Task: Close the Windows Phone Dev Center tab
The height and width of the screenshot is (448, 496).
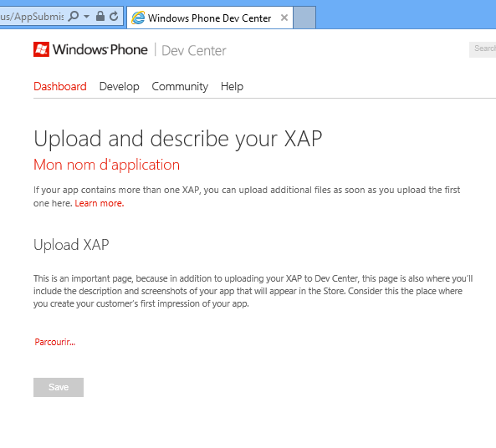Action: (284, 18)
